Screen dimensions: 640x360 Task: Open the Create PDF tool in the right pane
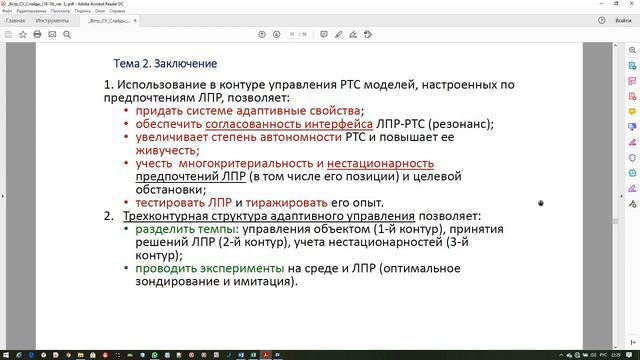632,96
